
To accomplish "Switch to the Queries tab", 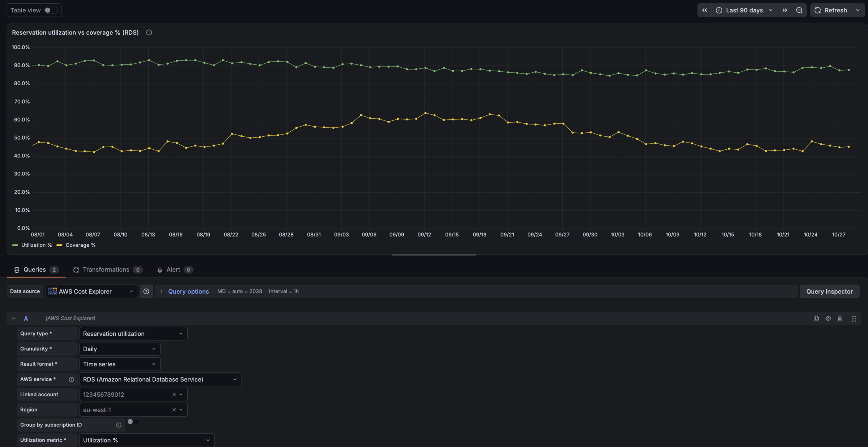I will pyautogui.click(x=36, y=270).
